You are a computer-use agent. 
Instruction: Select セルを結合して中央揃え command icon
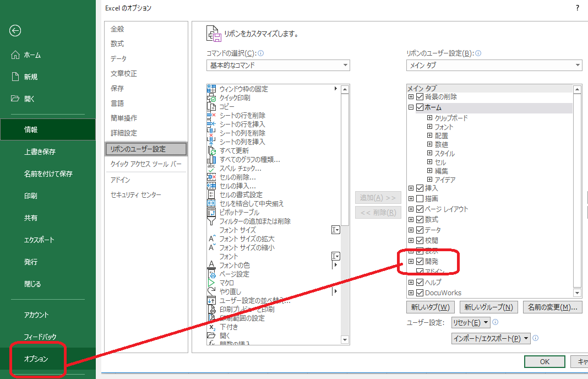coord(211,203)
